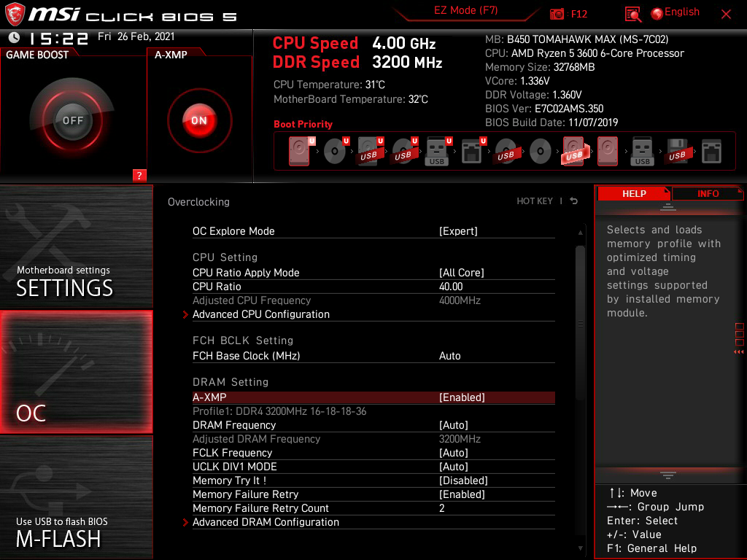Select the fourth boot device USB CD icon

(404, 152)
